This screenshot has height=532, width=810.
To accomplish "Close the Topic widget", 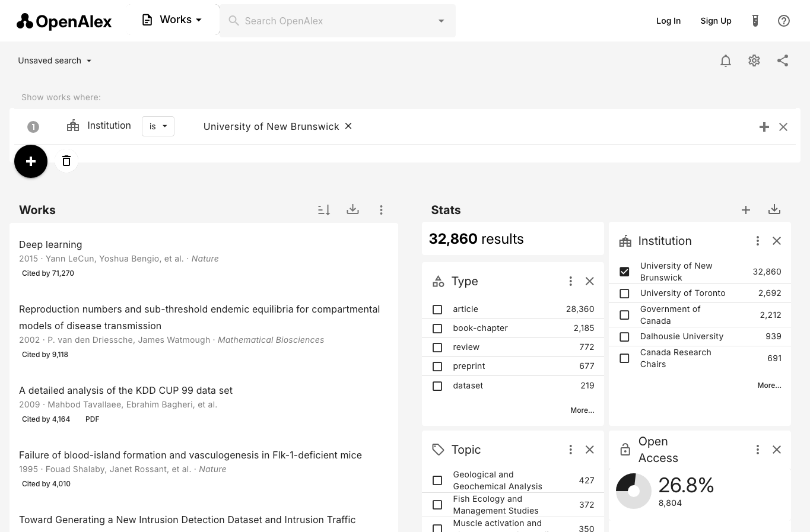I will tap(590, 450).
